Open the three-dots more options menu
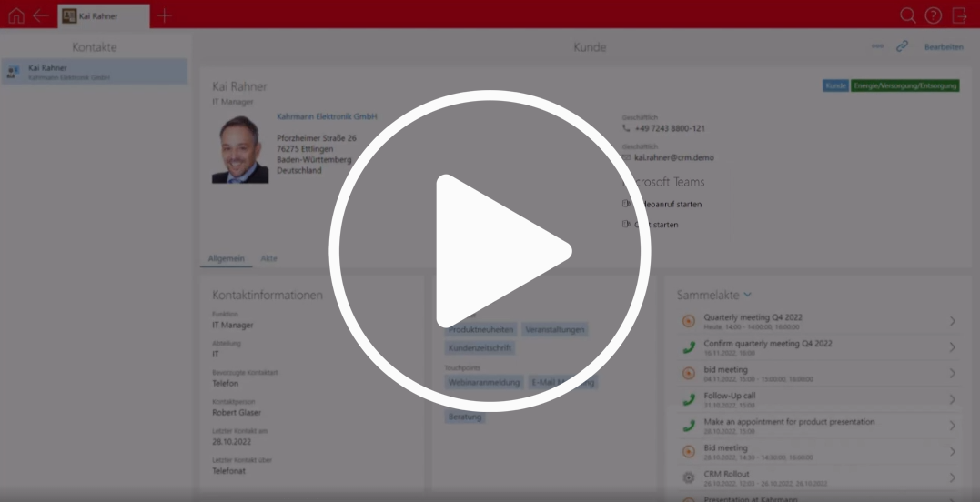Viewport: 980px width, 502px height. pyautogui.click(x=877, y=46)
